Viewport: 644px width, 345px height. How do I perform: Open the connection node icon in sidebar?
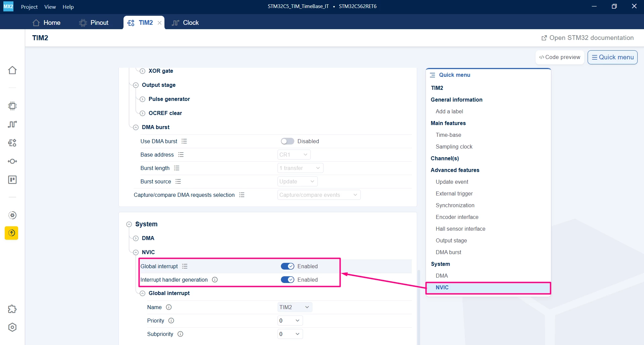point(12,161)
